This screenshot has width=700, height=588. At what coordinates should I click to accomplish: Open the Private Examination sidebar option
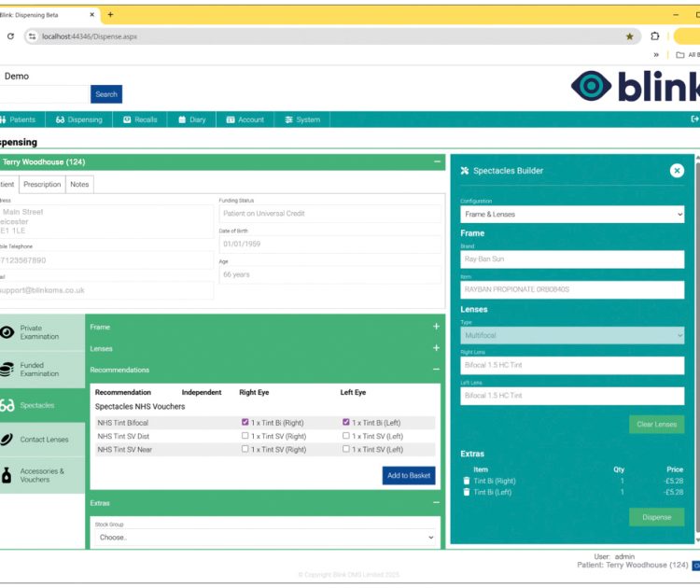42,332
